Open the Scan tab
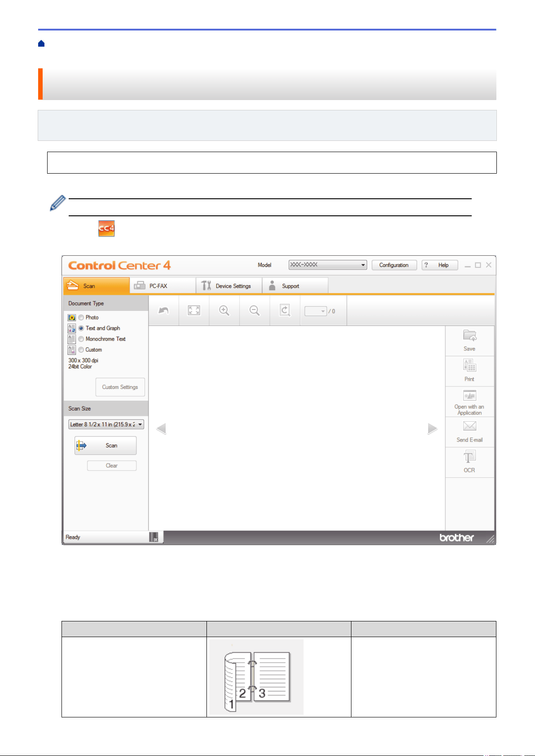Image resolution: width=535 pixels, height=756 pixels. coord(96,286)
